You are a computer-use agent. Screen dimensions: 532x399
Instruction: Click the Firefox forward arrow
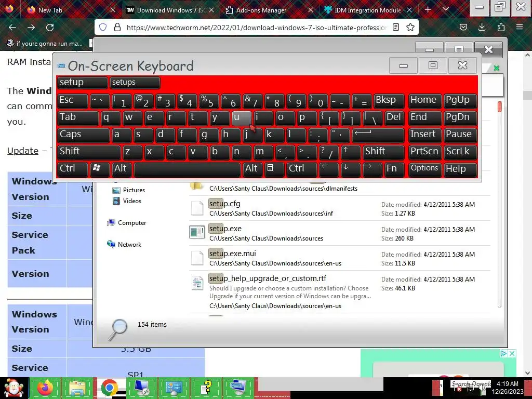coord(31,28)
